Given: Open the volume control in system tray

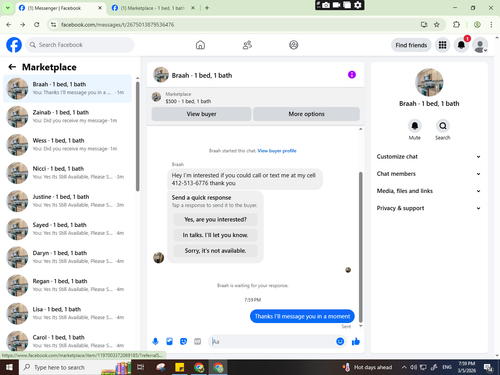Looking at the screenshot, I should (413, 367).
